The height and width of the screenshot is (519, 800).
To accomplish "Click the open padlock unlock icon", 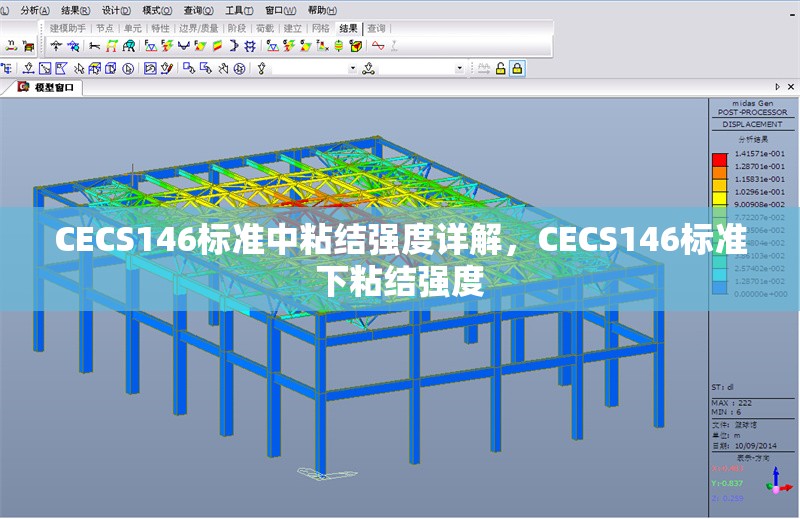I will click(499, 68).
